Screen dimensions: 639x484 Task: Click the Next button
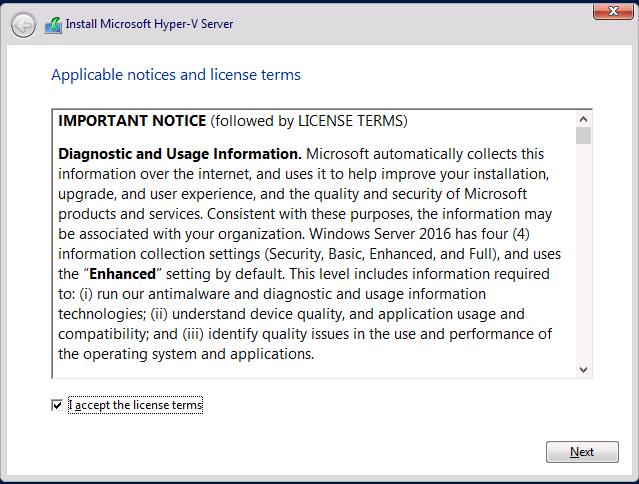(x=582, y=452)
